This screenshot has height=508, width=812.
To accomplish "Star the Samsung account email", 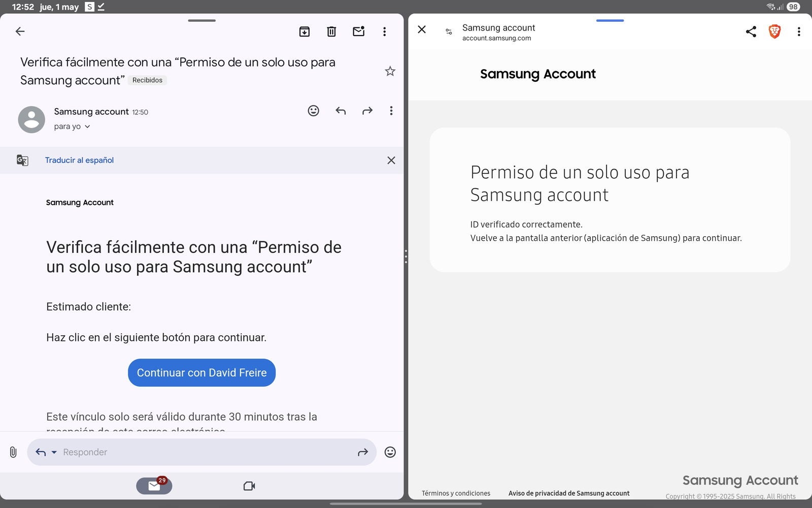I will coord(390,71).
